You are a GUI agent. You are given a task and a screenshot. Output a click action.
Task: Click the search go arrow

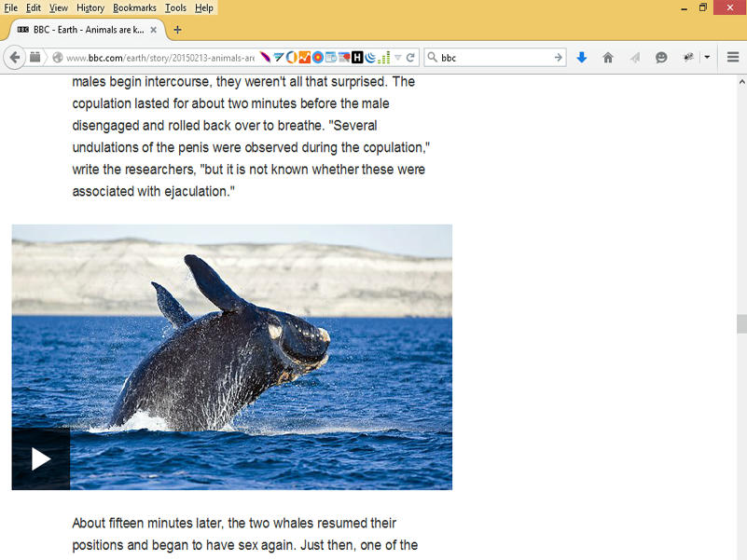tap(558, 58)
